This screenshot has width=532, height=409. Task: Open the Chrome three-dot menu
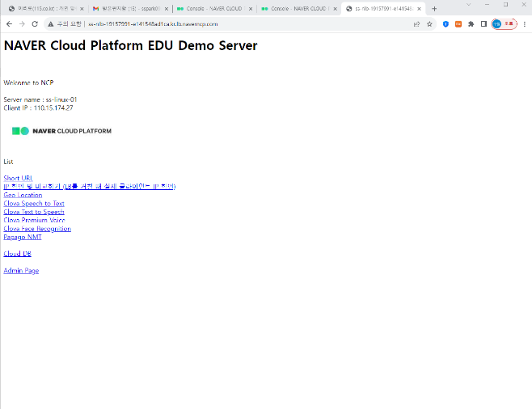point(525,24)
